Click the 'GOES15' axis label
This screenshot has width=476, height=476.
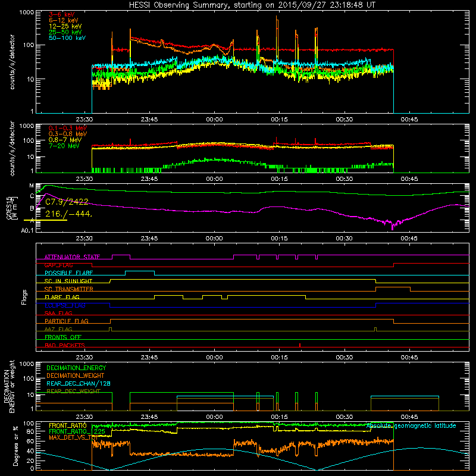pyautogui.click(x=9, y=208)
